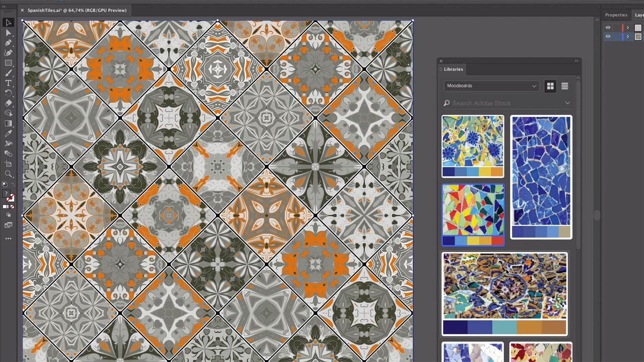
Task: Select the Eyedropper tool
Action: [8, 134]
